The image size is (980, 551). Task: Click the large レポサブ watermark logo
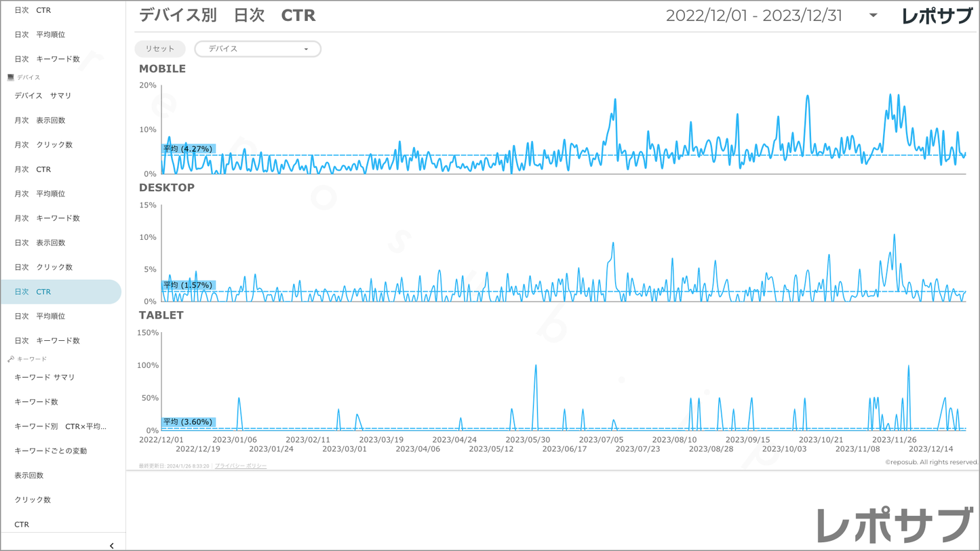pyautogui.click(x=893, y=525)
